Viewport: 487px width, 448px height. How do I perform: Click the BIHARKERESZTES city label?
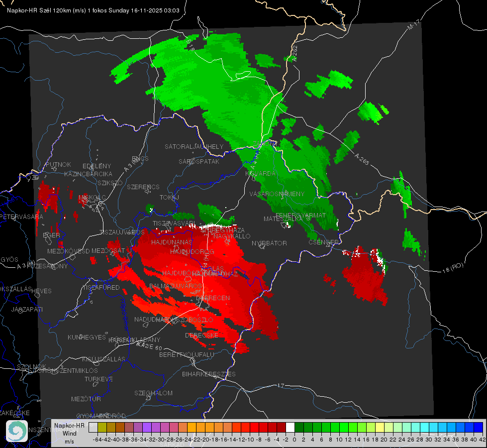209,374
